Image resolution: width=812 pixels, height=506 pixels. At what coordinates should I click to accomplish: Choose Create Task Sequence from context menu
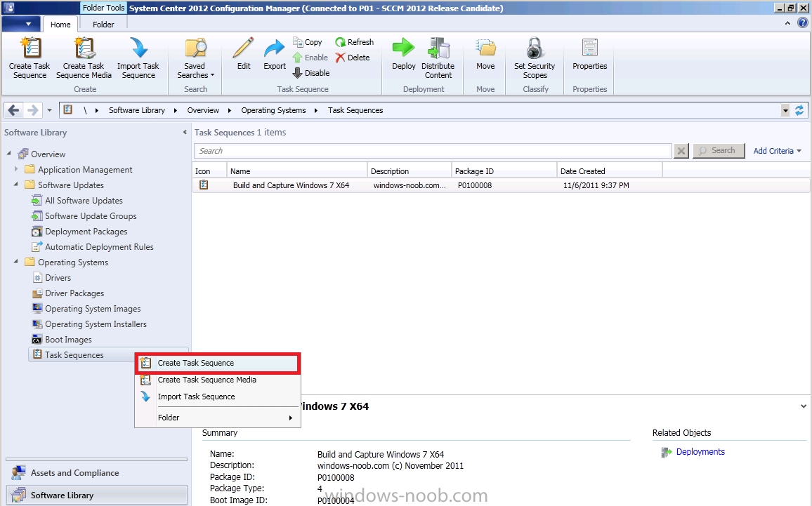coord(218,364)
